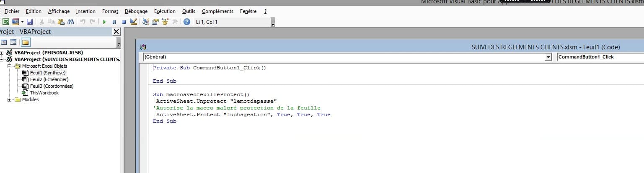Viewport: 644px width, 173px height.
Task: Expand the Modules folder
Action: click(9, 99)
